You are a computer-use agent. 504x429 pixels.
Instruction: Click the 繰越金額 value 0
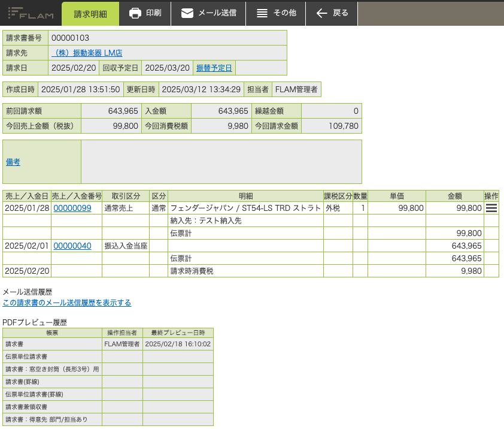click(356, 111)
